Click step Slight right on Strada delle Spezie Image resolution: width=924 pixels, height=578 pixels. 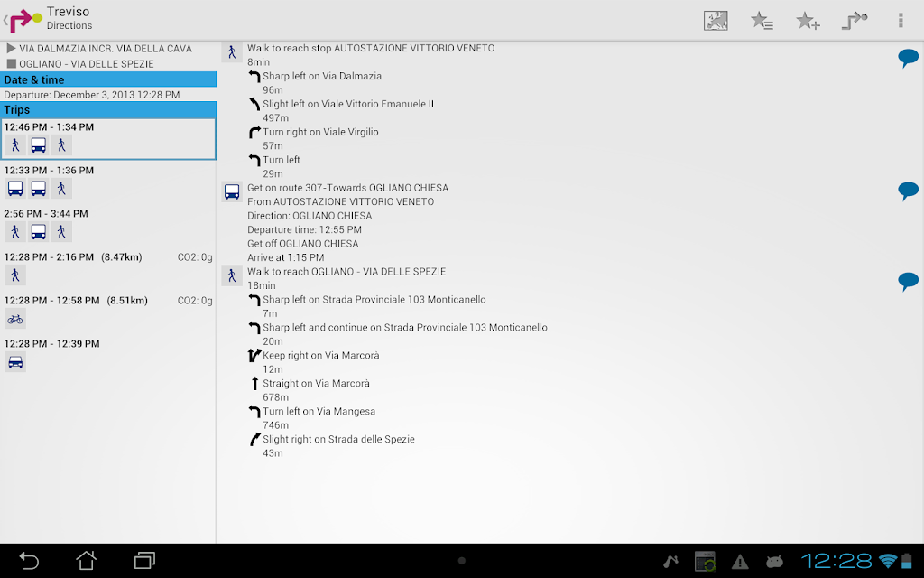(339, 440)
